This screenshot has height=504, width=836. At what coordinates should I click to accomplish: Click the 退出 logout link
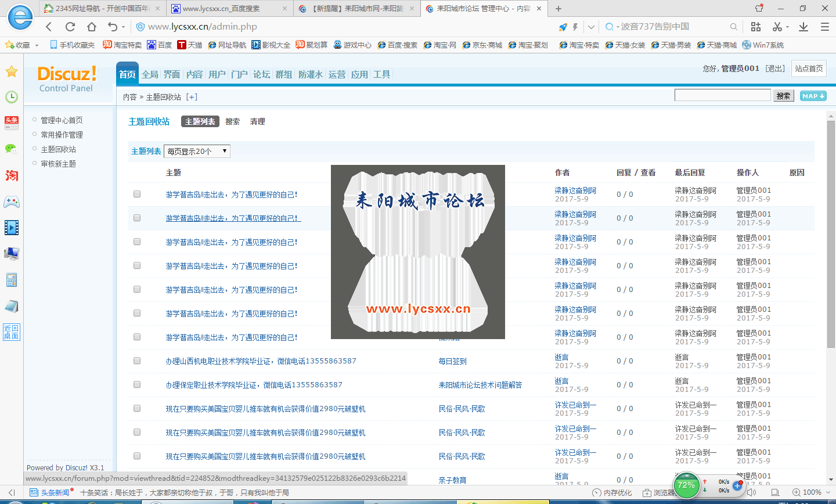[x=775, y=69]
